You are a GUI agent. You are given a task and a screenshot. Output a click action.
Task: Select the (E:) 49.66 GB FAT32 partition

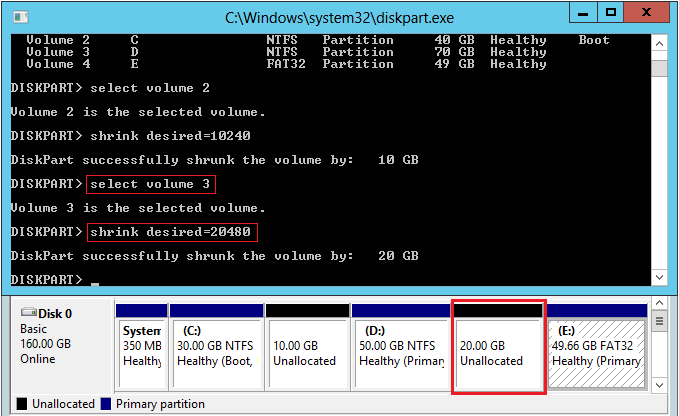[595, 347]
